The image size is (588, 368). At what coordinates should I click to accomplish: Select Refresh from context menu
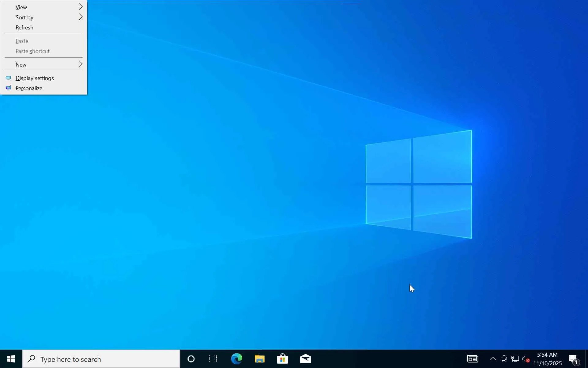(x=24, y=28)
